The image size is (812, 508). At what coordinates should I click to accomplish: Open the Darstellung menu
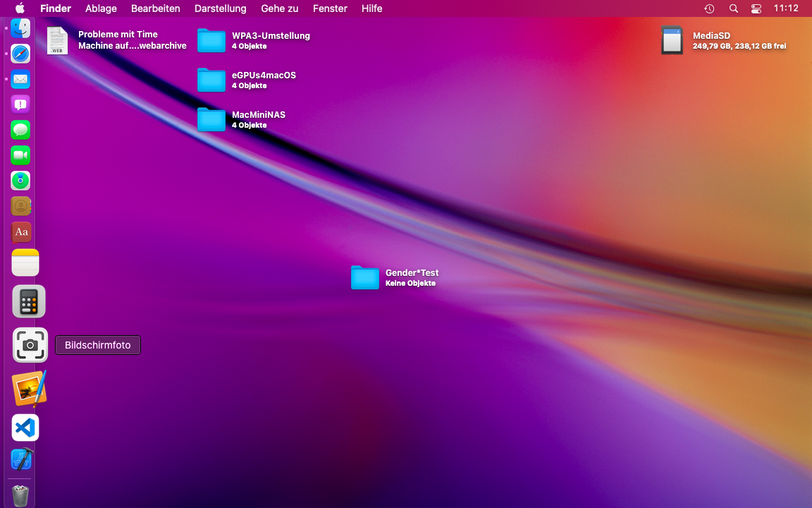pos(220,8)
